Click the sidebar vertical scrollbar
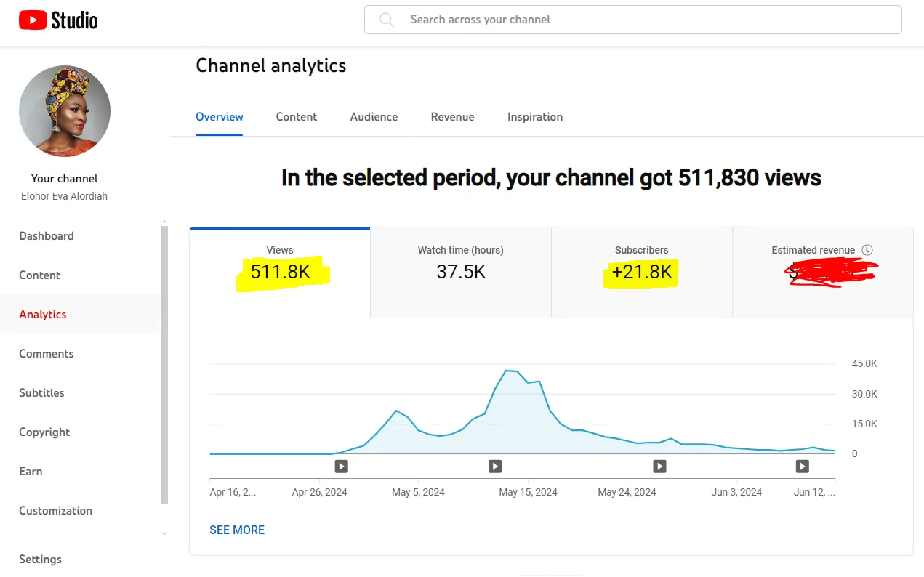Viewport: 924px width, 577px height. 164,363
